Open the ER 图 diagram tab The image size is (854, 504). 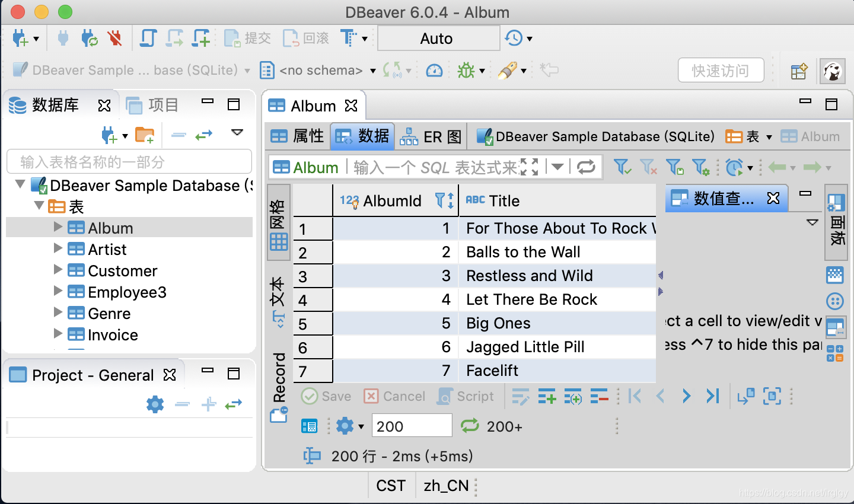pyautogui.click(x=431, y=137)
